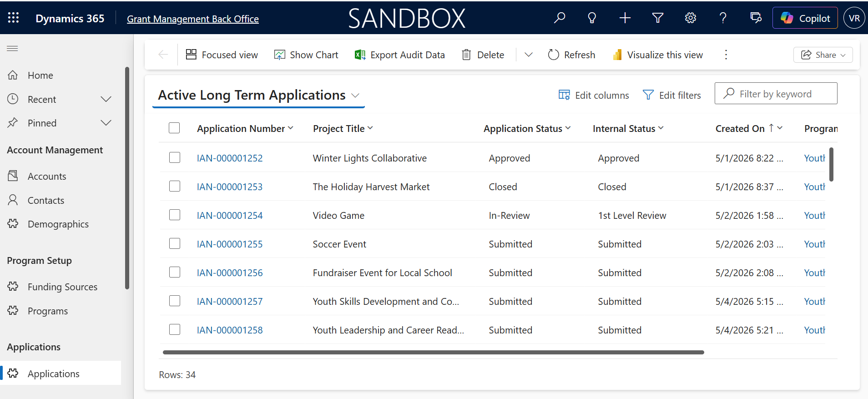This screenshot has height=399, width=868.
Task: Open Funding Sources in the sidebar
Action: 62,287
